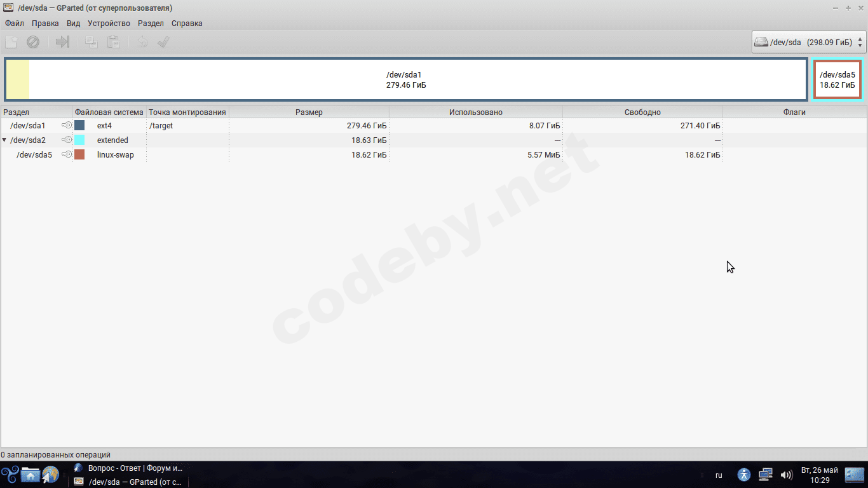Image resolution: width=868 pixels, height=488 pixels.
Task: Click the Copy partition toolbar icon
Action: pos(90,41)
